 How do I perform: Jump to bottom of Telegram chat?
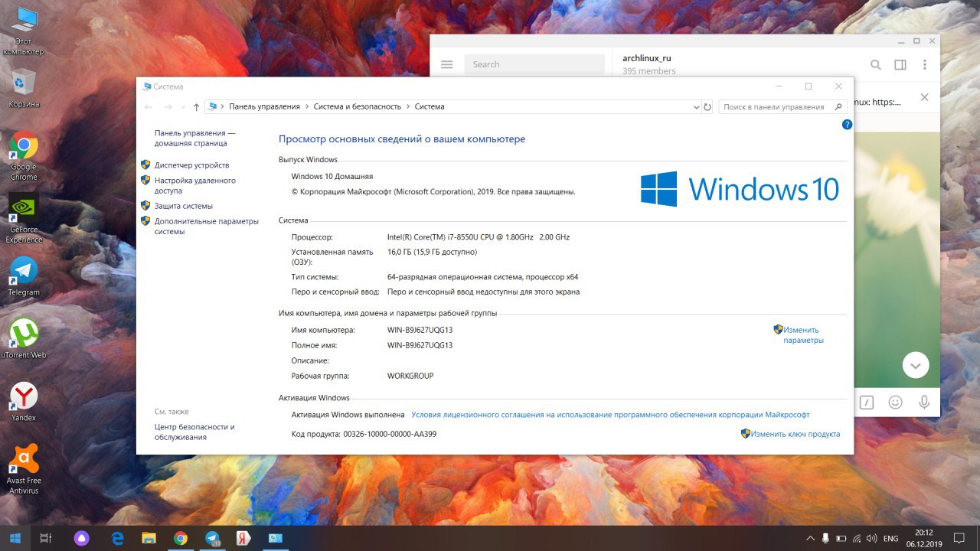tap(916, 365)
